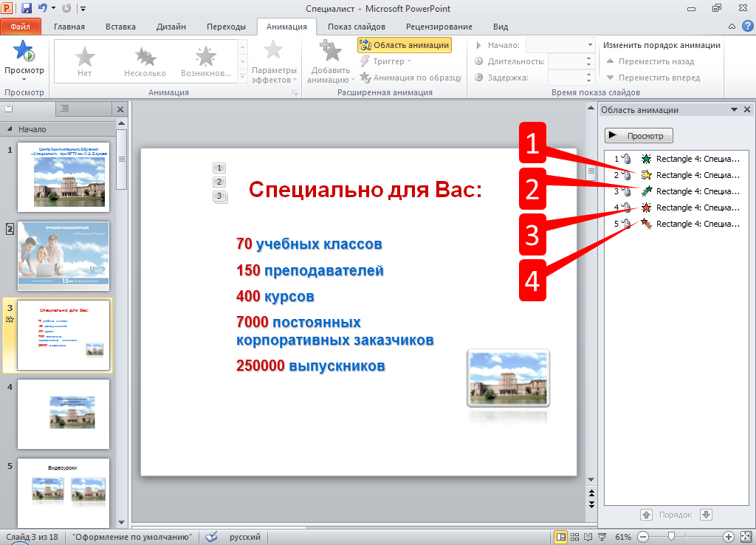Toggle the Область анимации pane button
The height and width of the screenshot is (545, 756).
pos(404,45)
